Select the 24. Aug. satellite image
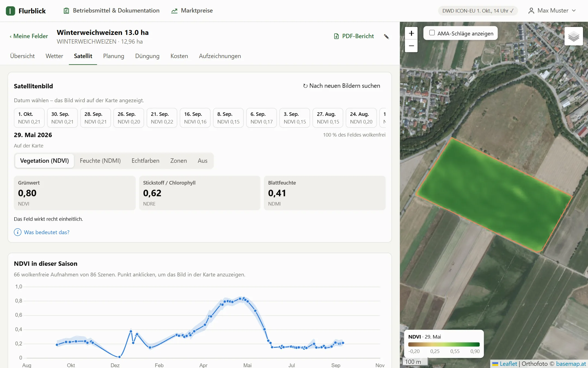 [361, 118]
